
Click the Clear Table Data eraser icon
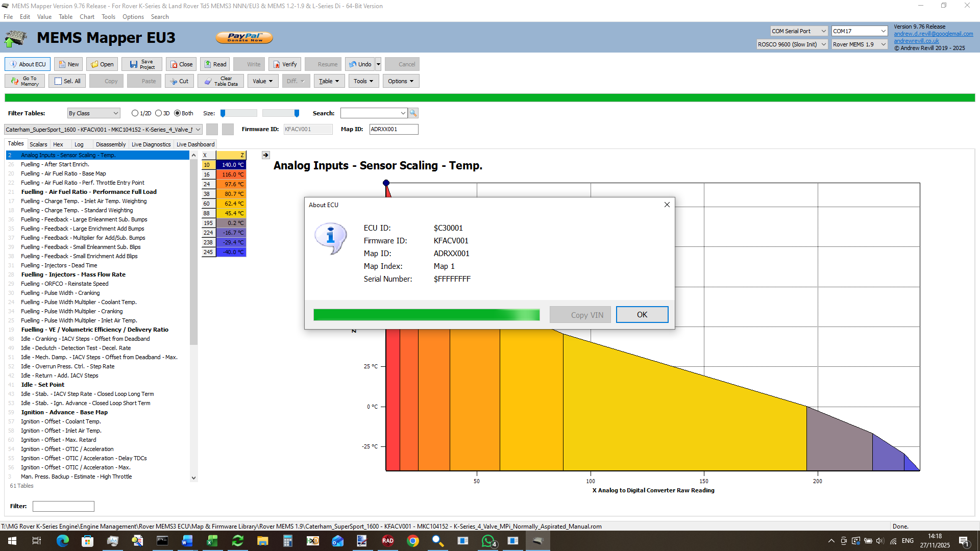(x=208, y=81)
